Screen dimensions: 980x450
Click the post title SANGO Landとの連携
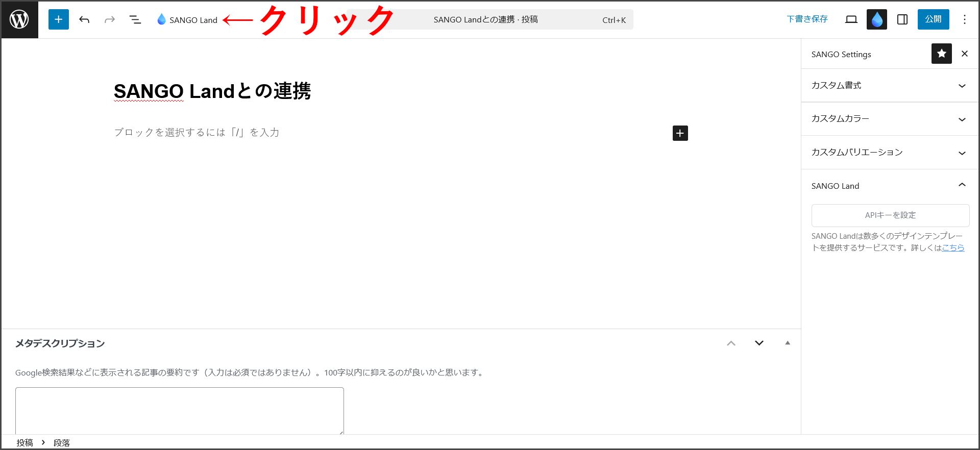(x=212, y=91)
